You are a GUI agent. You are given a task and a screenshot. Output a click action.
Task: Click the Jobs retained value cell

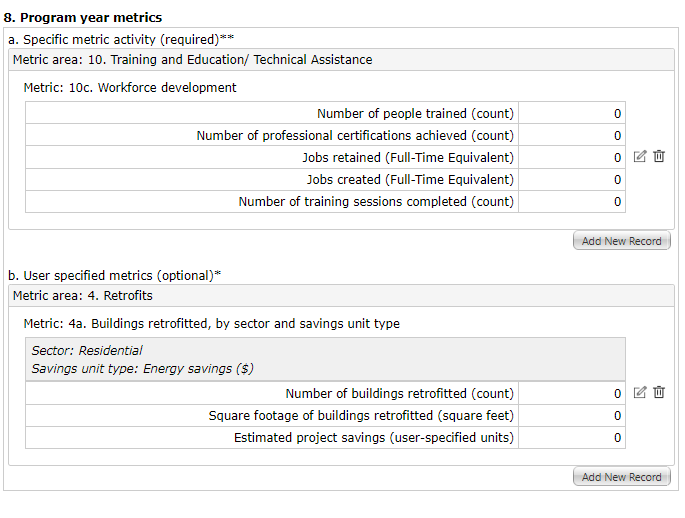point(572,158)
